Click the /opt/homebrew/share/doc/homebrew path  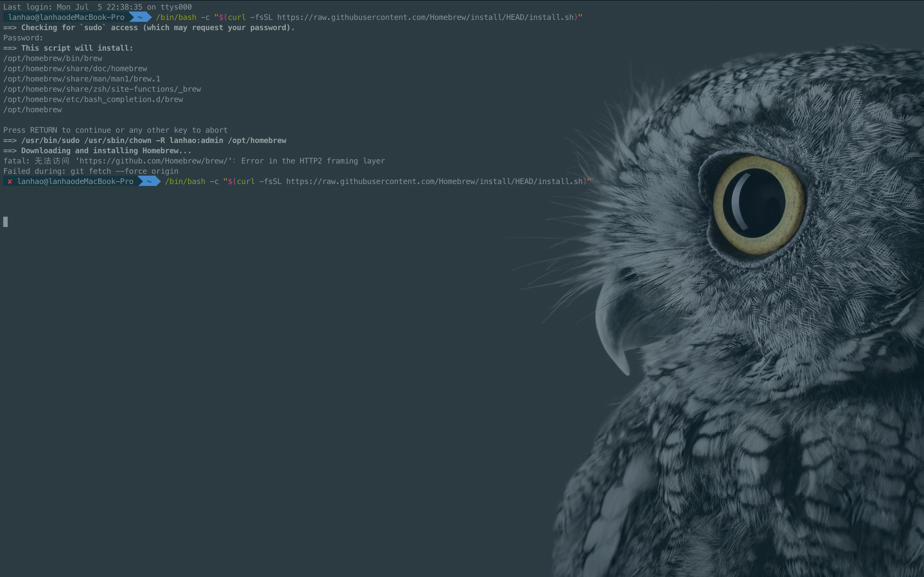pos(75,69)
